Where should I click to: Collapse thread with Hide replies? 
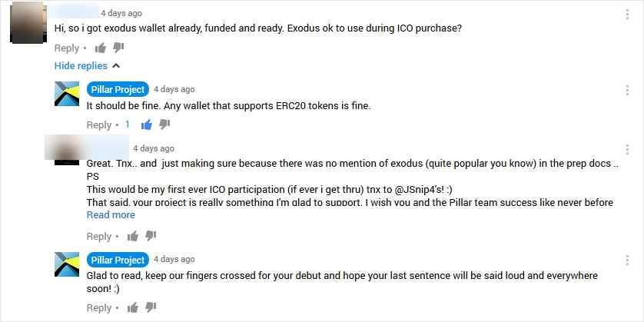(x=87, y=66)
